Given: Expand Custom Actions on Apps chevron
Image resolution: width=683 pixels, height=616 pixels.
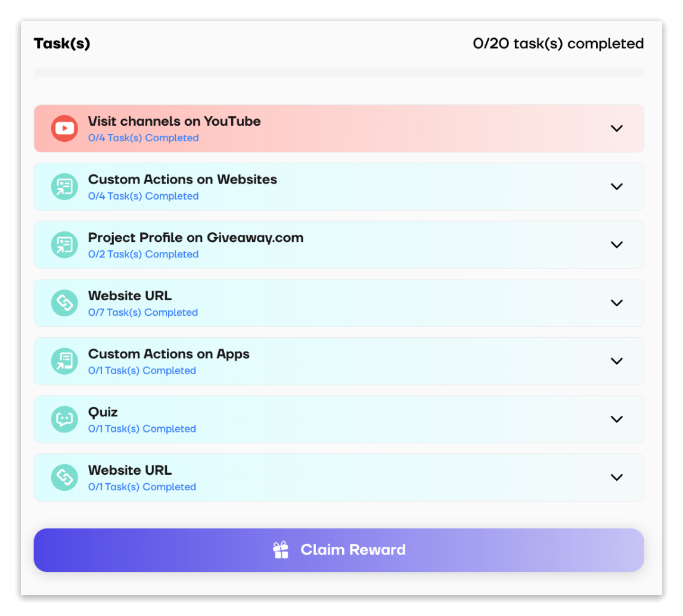Looking at the screenshot, I should coord(617,361).
